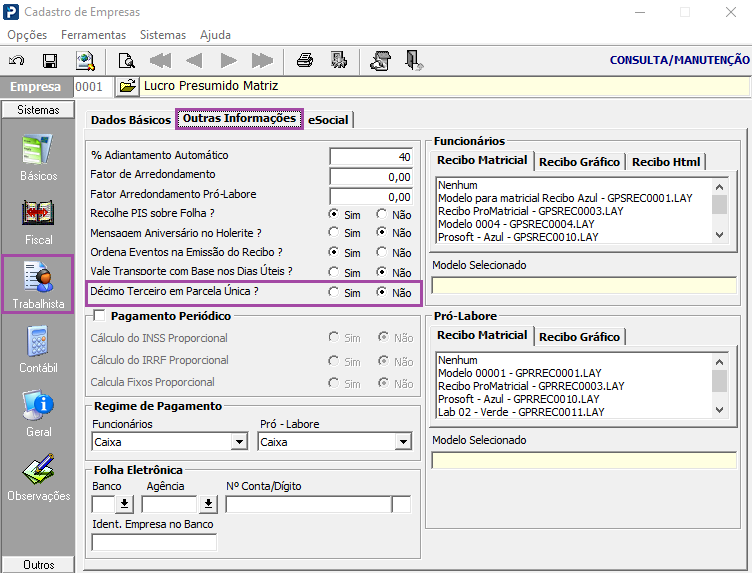Click the folder icon next to Empresa code
Image resolution: width=752 pixels, height=573 pixels.
coord(127,87)
